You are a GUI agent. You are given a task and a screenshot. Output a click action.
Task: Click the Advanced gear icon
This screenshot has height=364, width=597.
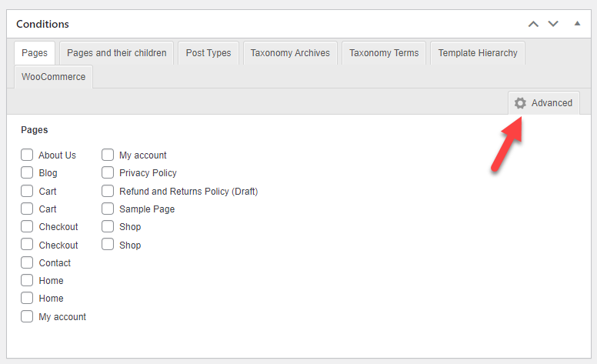point(520,103)
